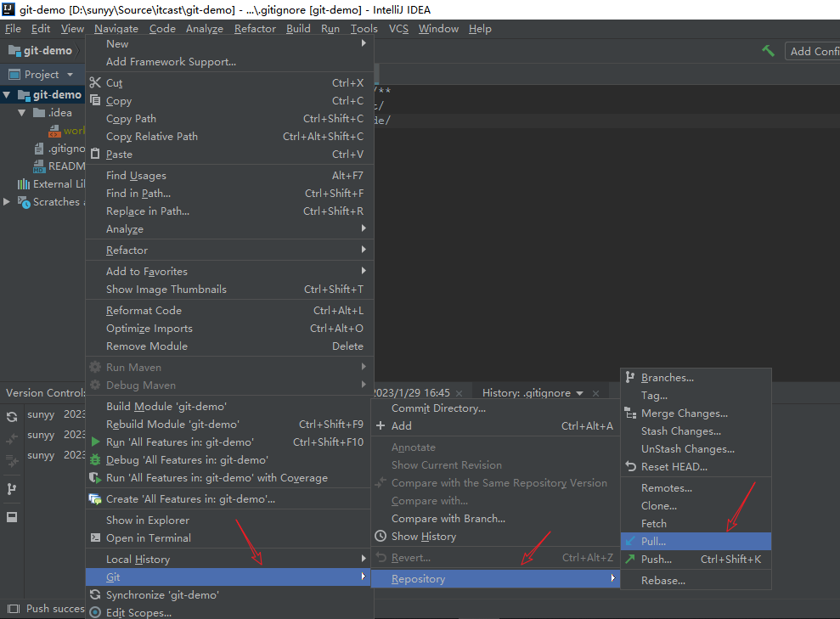Select Cut with the scissors icon

(x=114, y=83)
